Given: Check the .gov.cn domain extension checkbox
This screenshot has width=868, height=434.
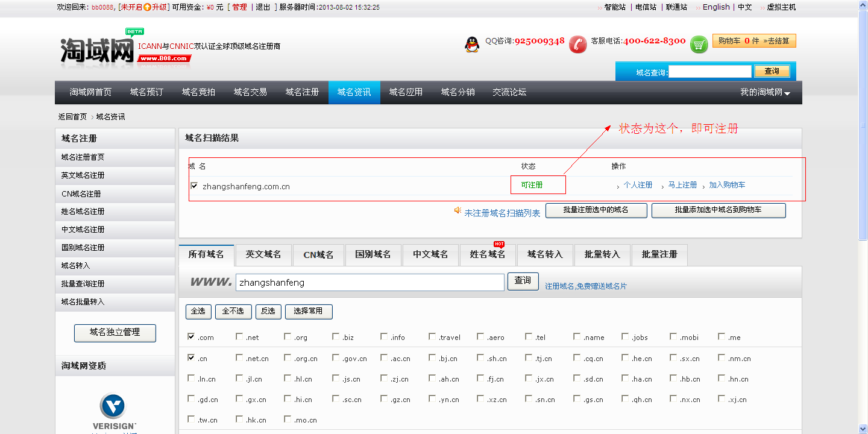Looking at the screenshot, I should pos(335,358).
